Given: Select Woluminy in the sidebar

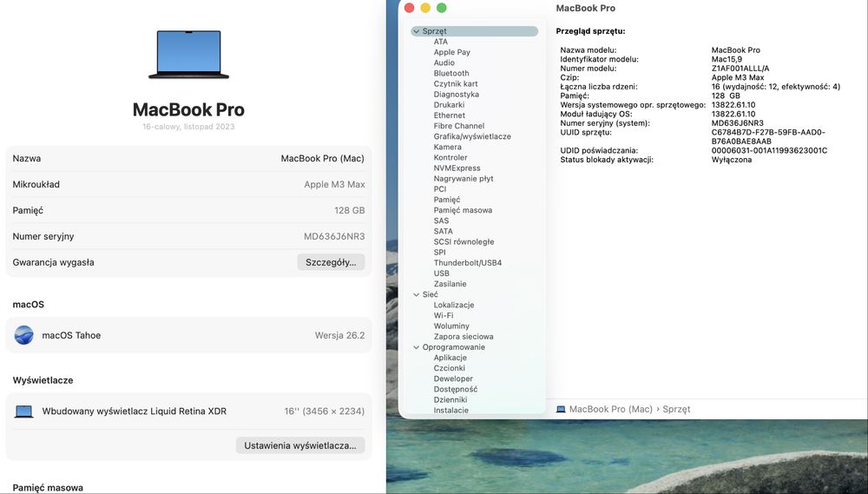Looking at the screenshot, I should [451, 326].
